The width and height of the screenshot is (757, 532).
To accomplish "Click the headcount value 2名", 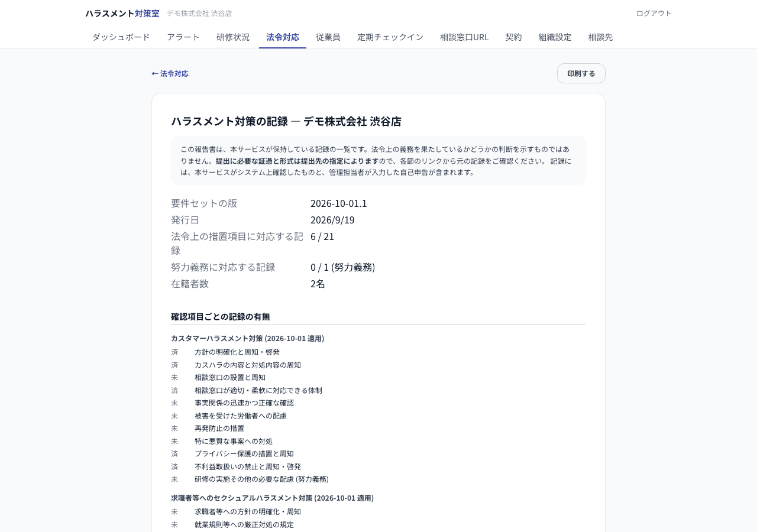I will (318, 284).
